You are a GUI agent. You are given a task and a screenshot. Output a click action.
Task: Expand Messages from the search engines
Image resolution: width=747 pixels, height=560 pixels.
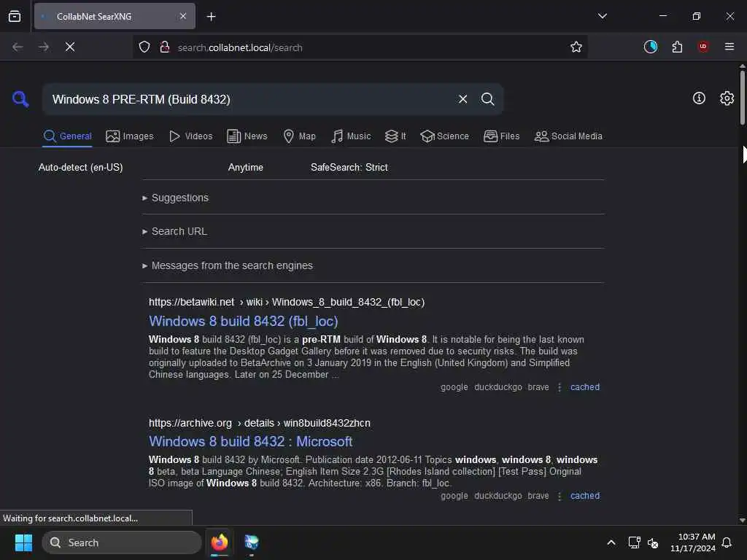point(228,265)
